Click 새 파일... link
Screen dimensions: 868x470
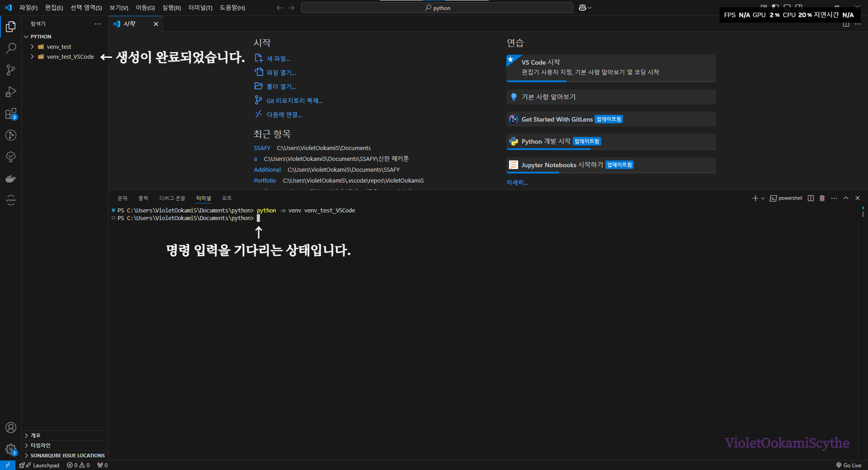272,58
